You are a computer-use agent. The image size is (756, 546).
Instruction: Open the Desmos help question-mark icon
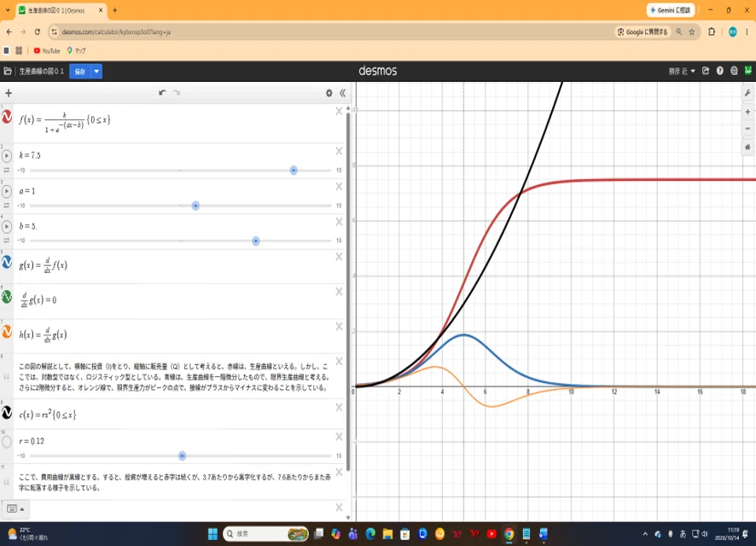[720, 71]
